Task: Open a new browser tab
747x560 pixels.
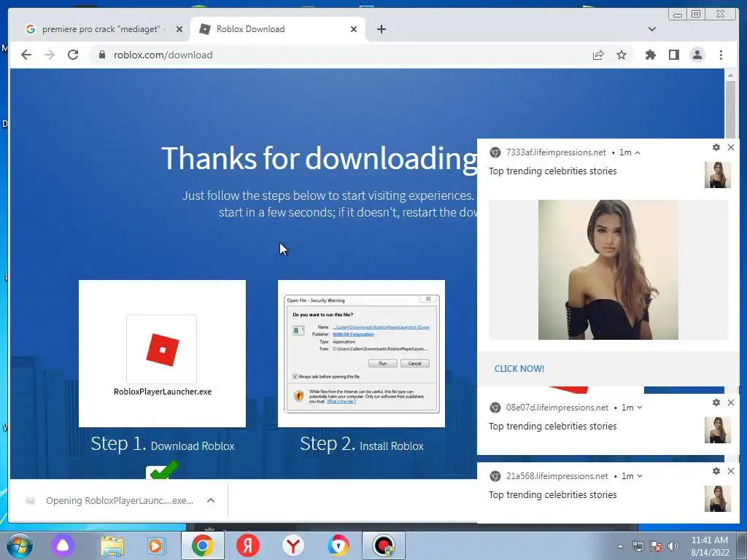Action: [x=381, y=29]
